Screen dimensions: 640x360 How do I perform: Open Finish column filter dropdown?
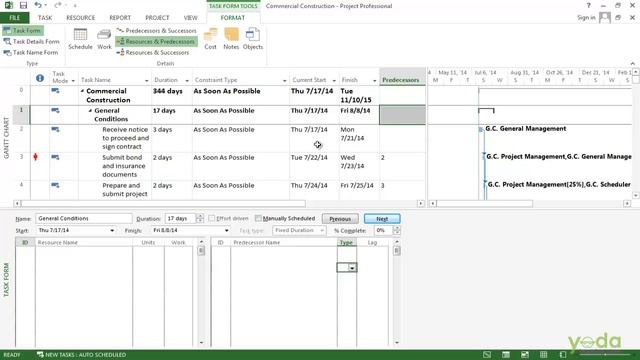point(374,81)
